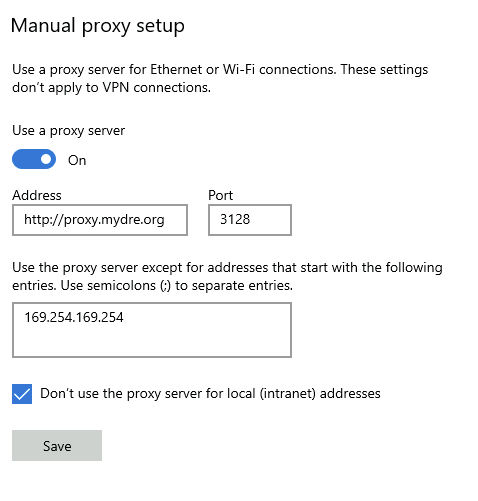This screenshot has height=501, width=478.
Task: Click the local intranet addresses checkbox label
Action: [210, 394]
